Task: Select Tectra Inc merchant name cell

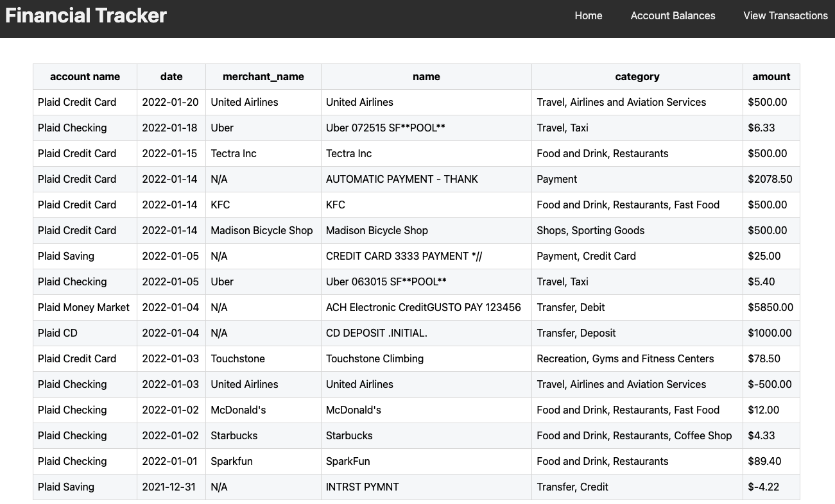Action: point(263,153)
